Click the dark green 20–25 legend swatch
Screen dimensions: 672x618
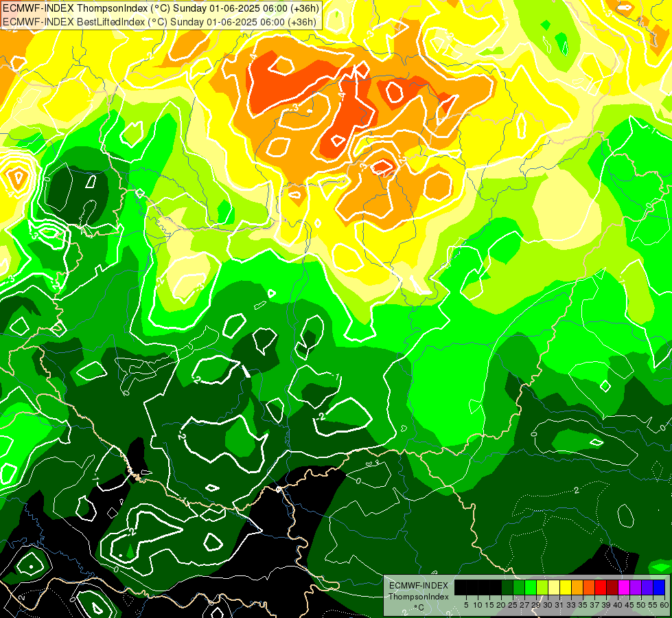(507, 587)
